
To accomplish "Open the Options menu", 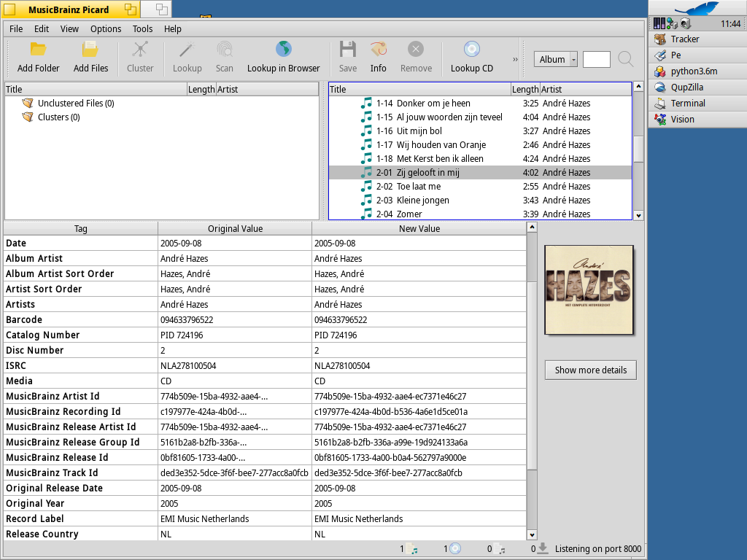I will tap(106, 28).
